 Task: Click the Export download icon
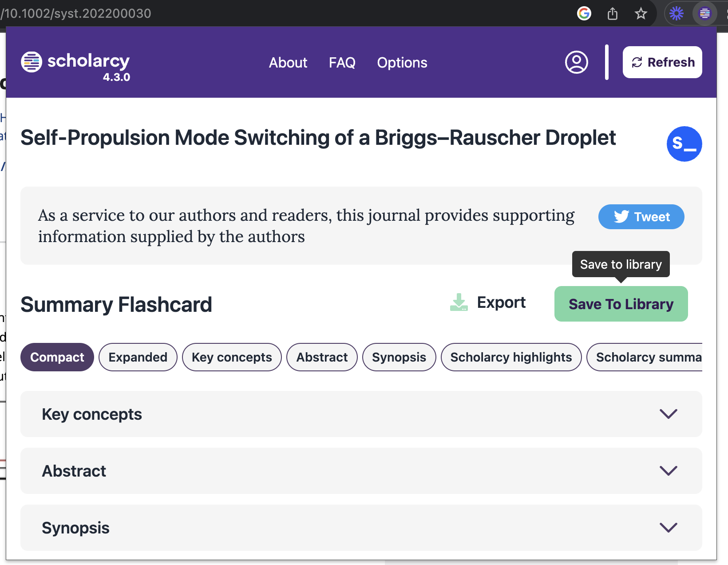459,302
